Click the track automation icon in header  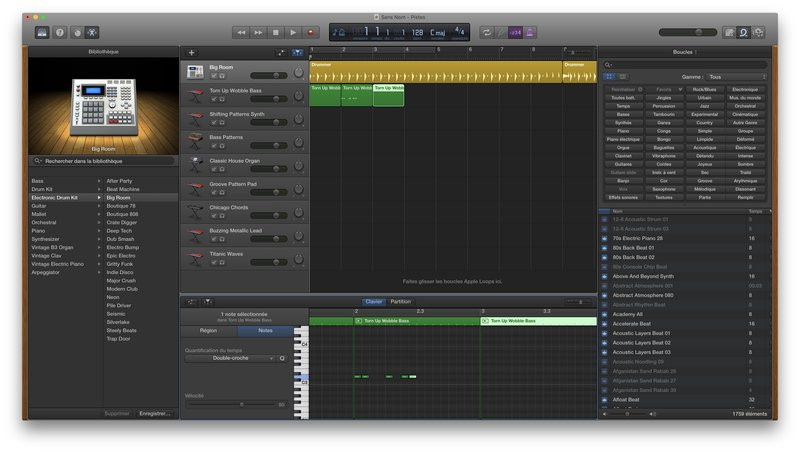pos(281,53)
